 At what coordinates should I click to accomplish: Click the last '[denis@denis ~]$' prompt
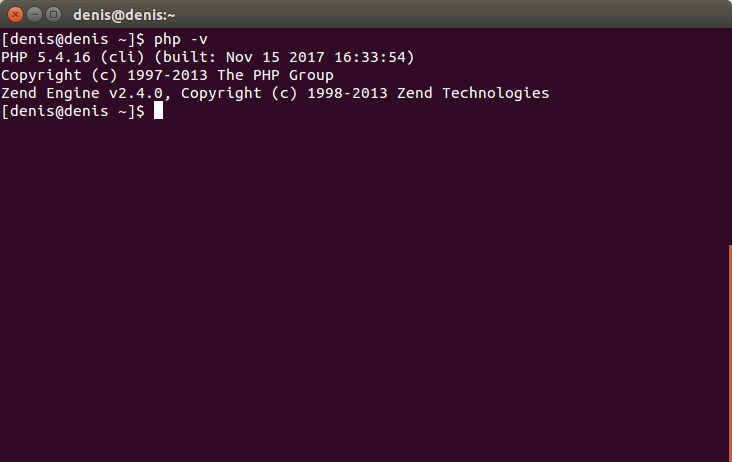point(73,111)
